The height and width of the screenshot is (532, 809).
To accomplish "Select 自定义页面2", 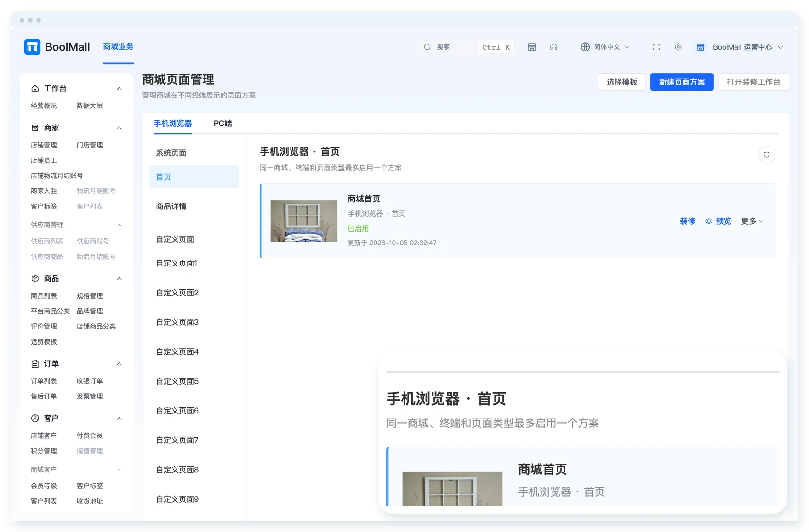I will (x=194, y=293).
